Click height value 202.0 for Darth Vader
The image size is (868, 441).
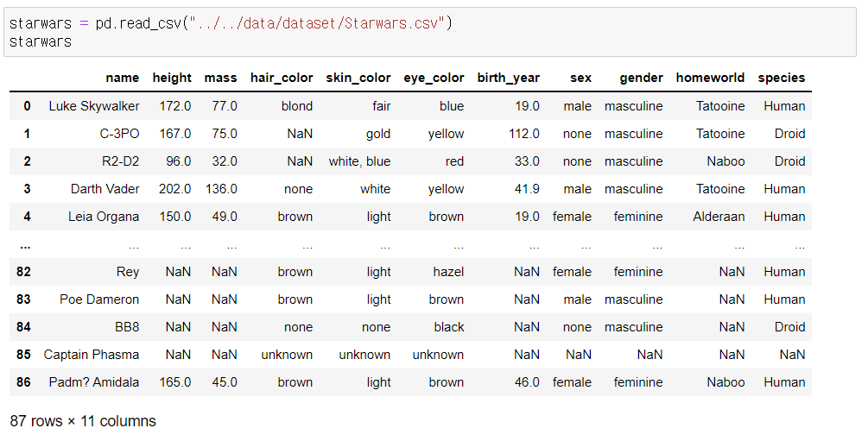(x=175, y=189)
